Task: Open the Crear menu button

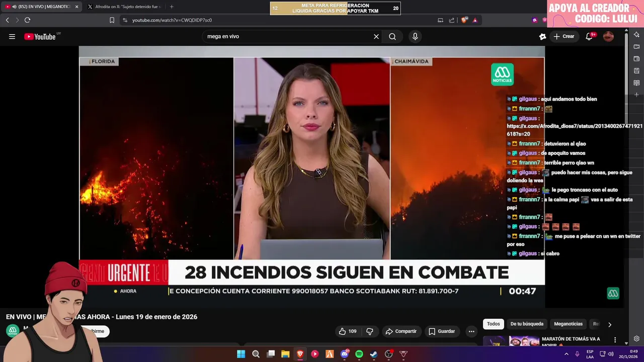Action: [x=564, y=36]
